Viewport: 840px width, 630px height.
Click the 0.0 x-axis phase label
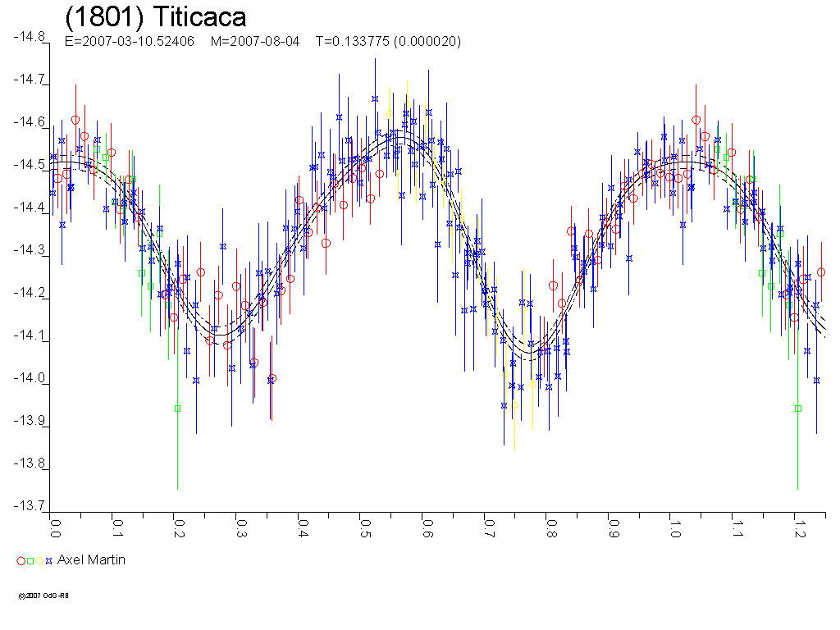56,525
